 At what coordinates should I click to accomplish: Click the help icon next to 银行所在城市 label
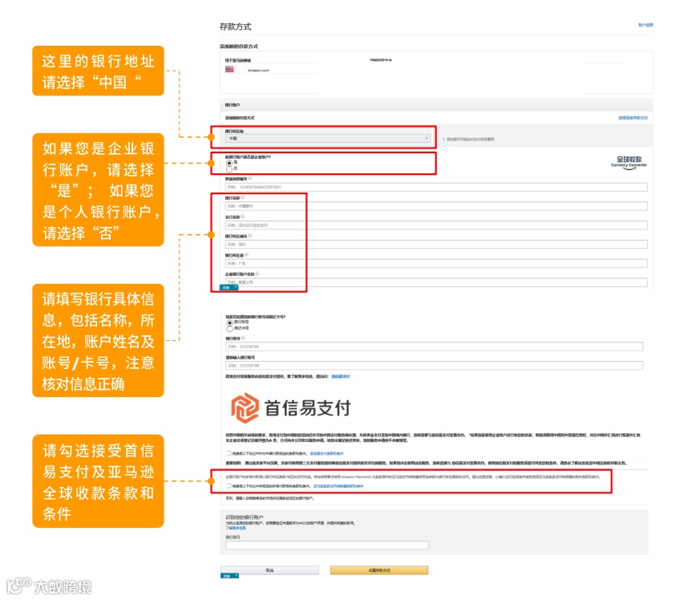[250, 236]
